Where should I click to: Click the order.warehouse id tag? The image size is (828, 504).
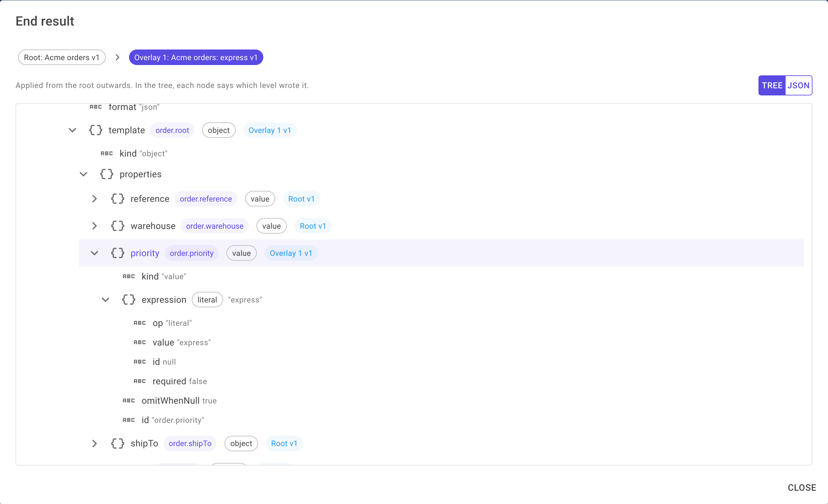[215, 226]
